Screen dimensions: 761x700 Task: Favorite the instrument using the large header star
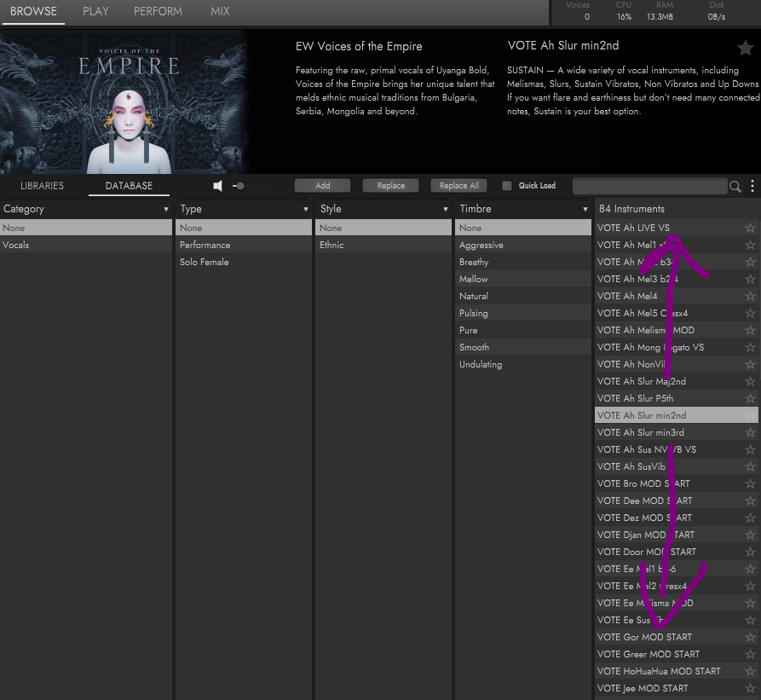click(x=745, y=48)
